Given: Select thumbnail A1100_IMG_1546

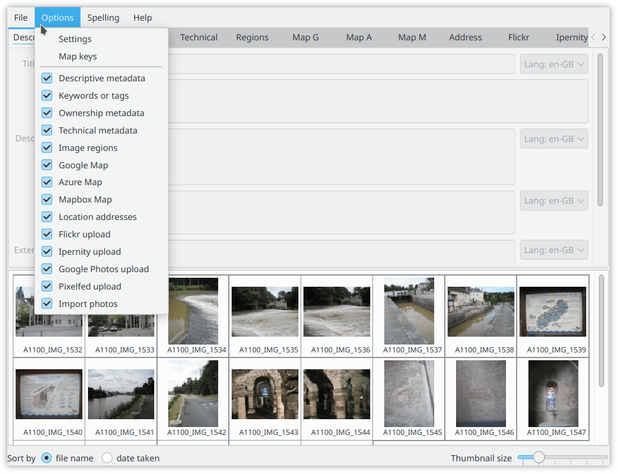Looking at the screenshot, I should coord(481,399).
